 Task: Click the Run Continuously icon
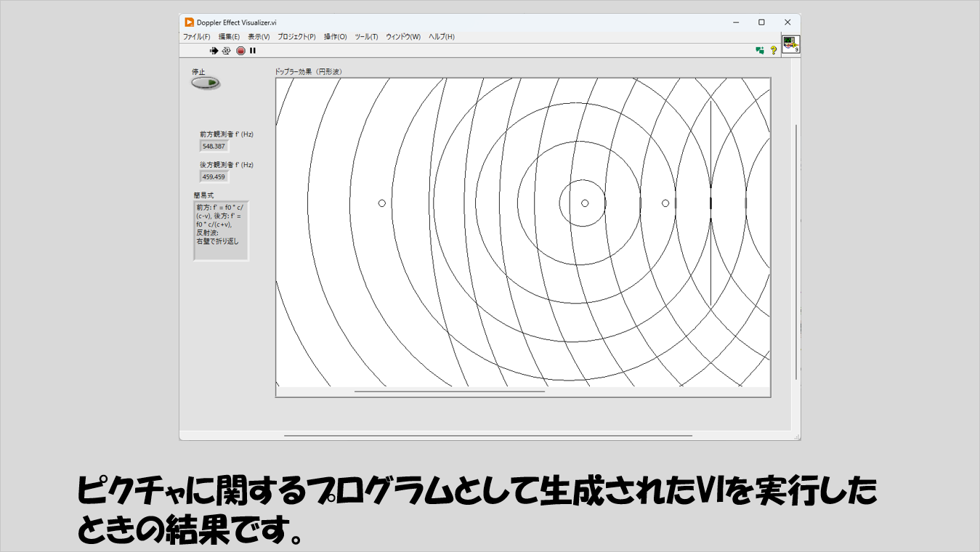click(226, 51)
